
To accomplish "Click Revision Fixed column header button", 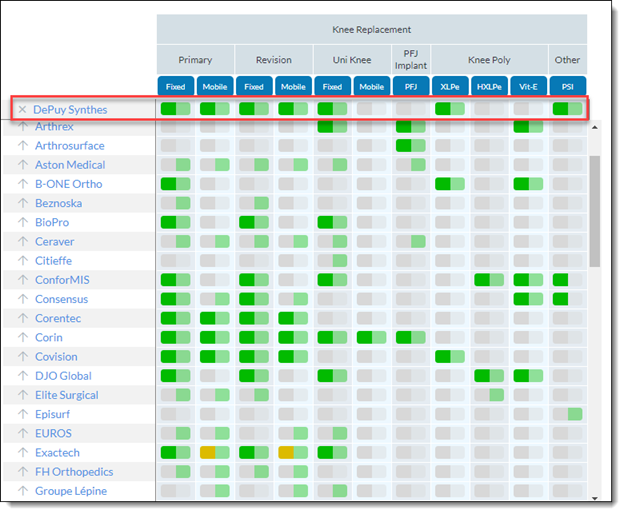I will click(x=254, y=86).
